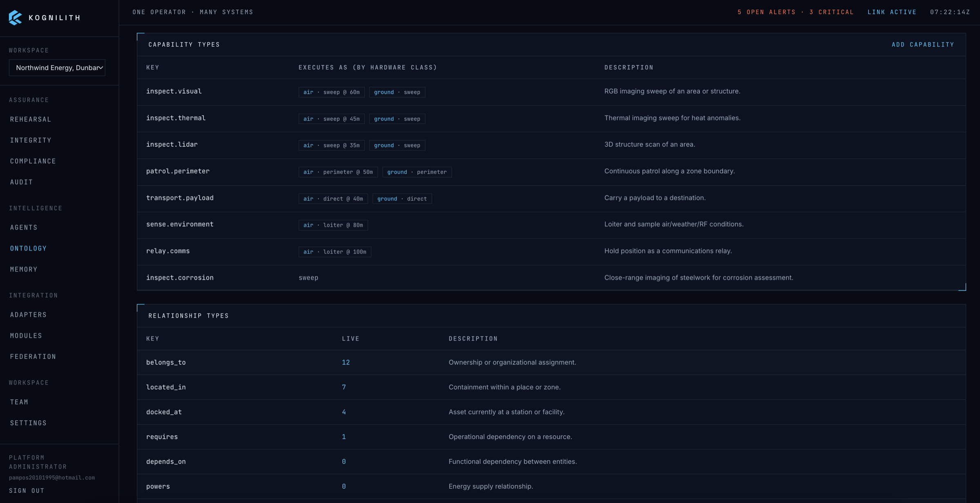
Task: Click the Kognilith logo icon
Action: (x=15, y=18)
